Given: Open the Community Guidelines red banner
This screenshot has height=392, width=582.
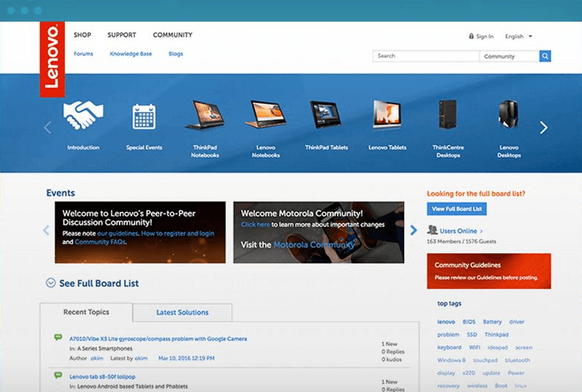Looking at the screenshot, I should (x=489, y=271).
